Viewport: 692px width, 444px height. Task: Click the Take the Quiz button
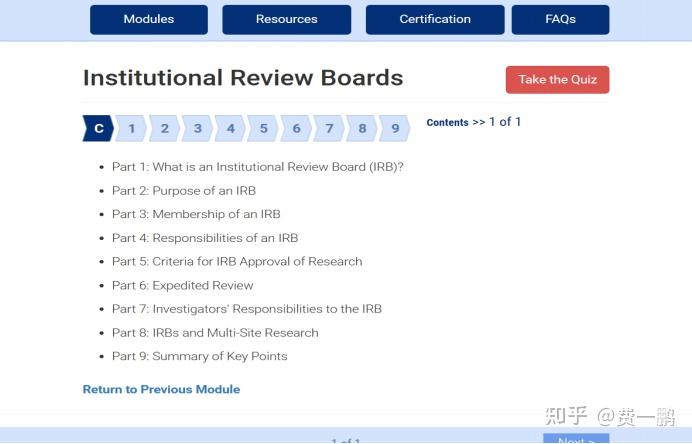tap(557, 80)
